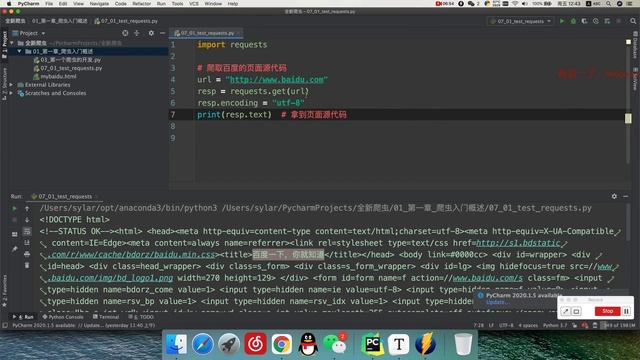Rerun the script from the Run panel

tap(14, 208)
